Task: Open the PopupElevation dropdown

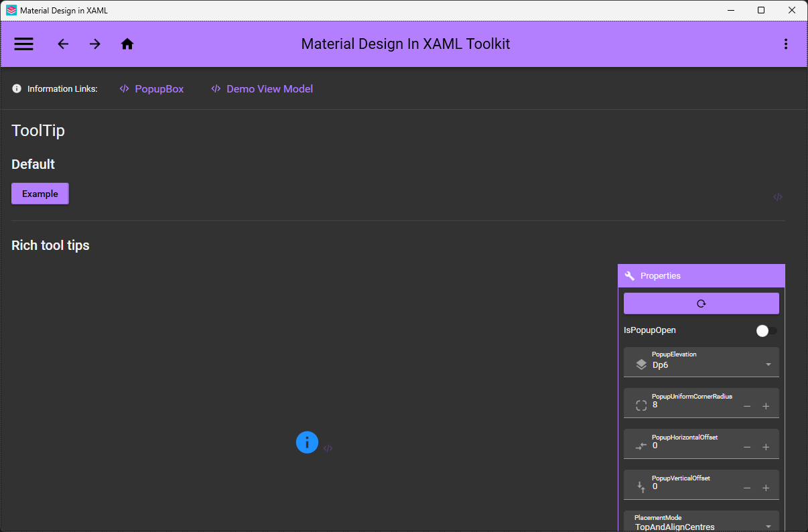Action: pyautogui.click(x=701, y=362)
